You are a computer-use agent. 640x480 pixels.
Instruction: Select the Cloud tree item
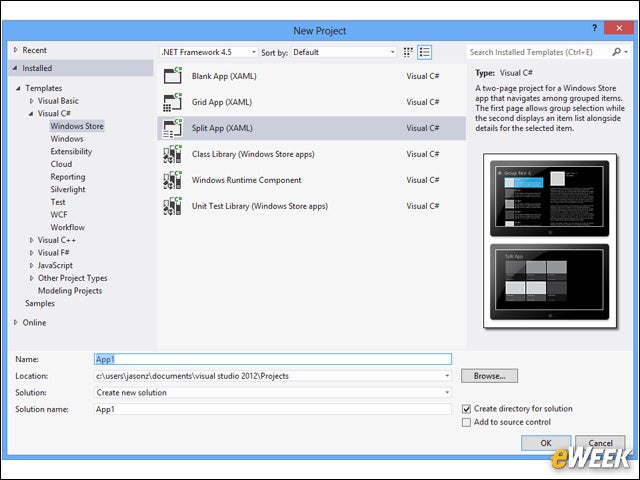tap(61, 164)
